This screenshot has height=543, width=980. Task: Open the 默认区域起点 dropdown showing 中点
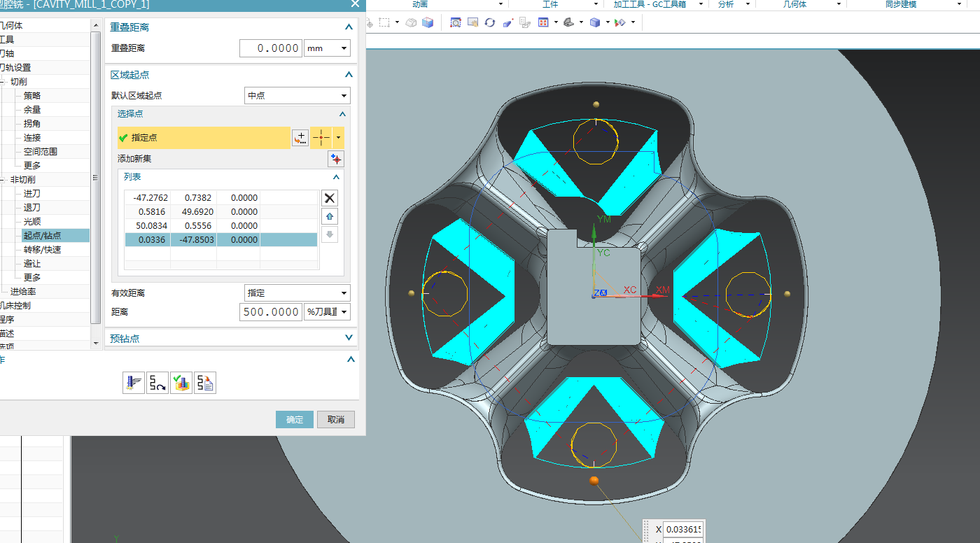coord(297,96)
